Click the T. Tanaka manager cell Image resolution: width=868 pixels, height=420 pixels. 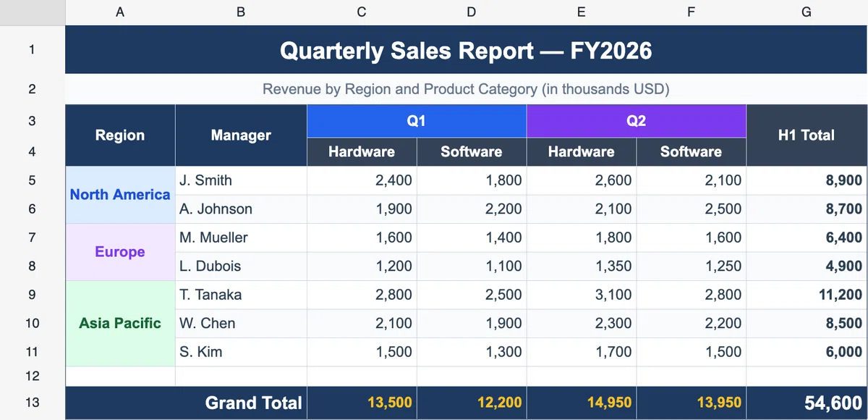[x=241, y=295]
